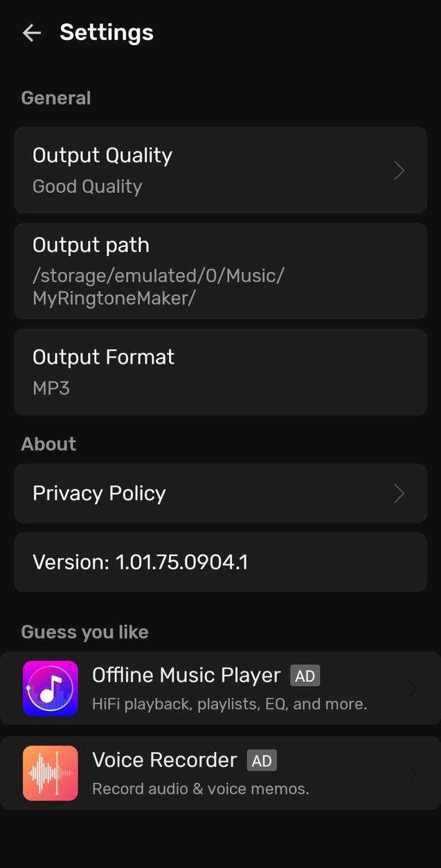Open the Output Quality setting
441x868 pixels.
(220, 170)
